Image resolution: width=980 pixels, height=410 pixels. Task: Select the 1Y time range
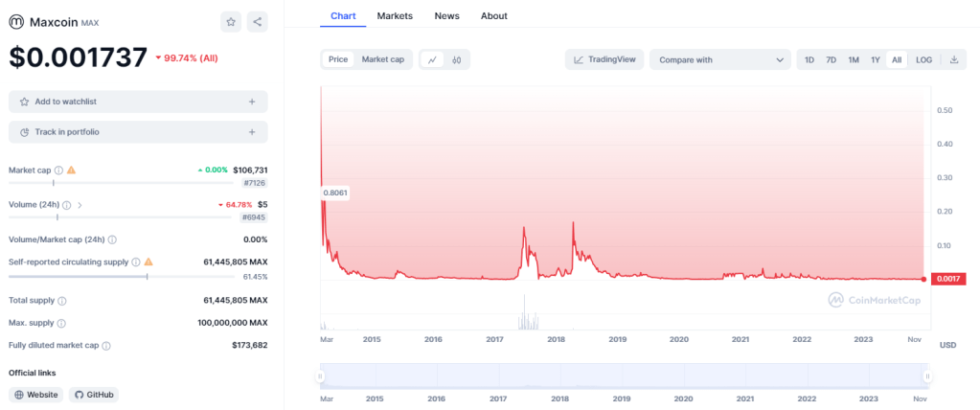point(875,59)
